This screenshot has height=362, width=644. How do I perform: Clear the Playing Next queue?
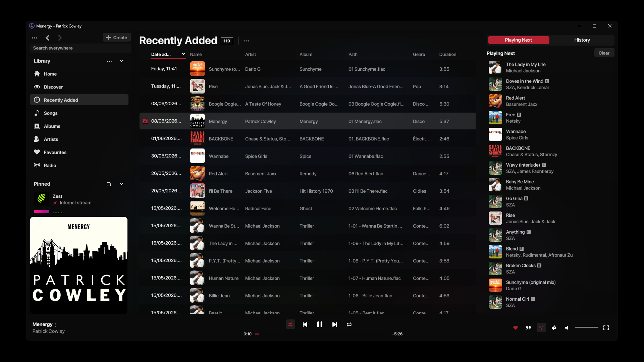point(604,53)
